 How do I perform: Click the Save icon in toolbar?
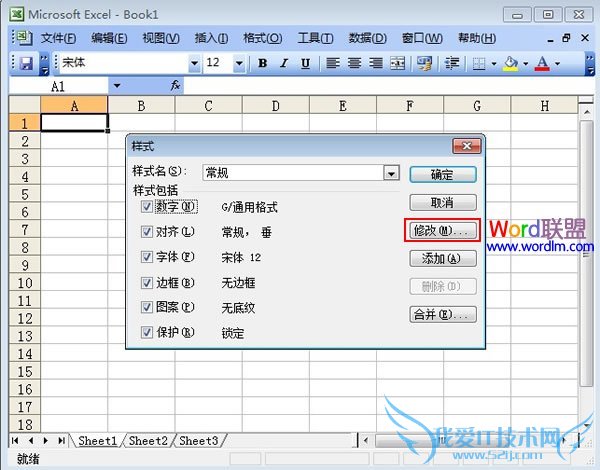click(26, 63)
